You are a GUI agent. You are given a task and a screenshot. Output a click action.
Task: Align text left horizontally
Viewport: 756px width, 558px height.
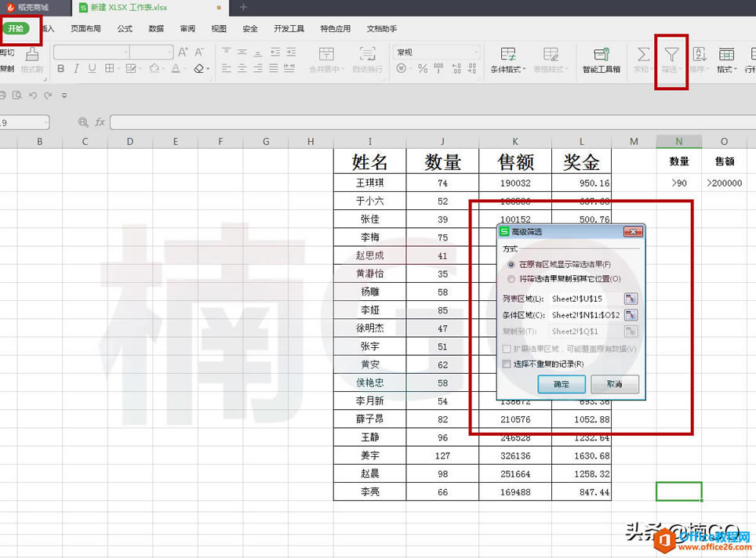tap(227, 68)
